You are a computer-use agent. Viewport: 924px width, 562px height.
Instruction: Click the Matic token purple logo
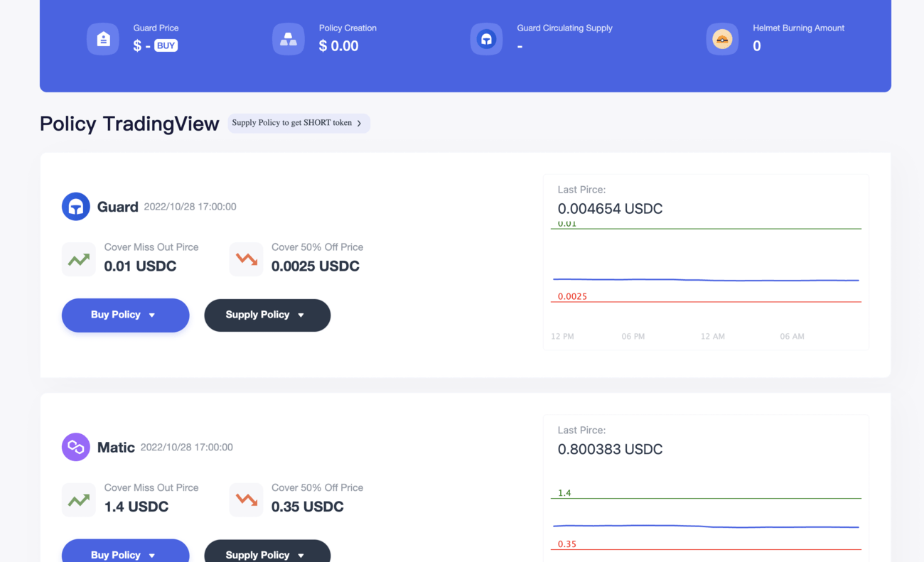(x=76, y=448)
